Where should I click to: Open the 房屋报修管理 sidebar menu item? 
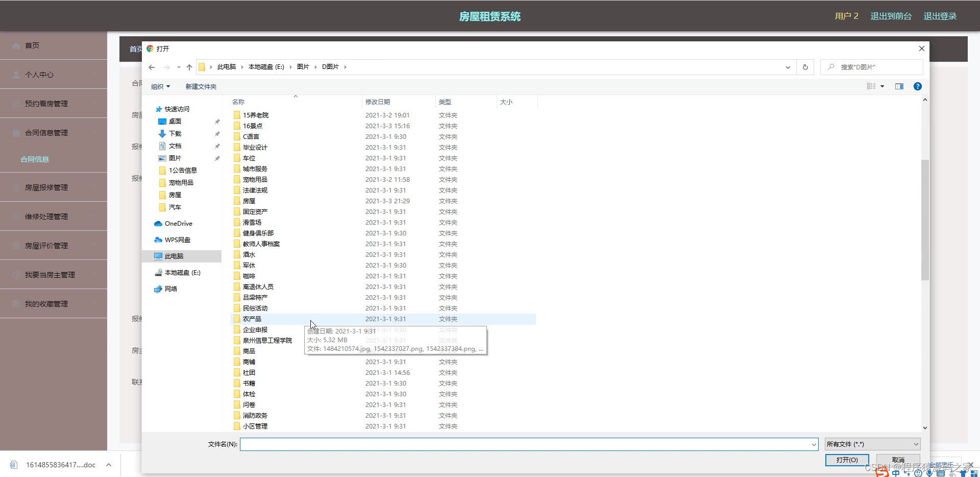tap(47, 187)
